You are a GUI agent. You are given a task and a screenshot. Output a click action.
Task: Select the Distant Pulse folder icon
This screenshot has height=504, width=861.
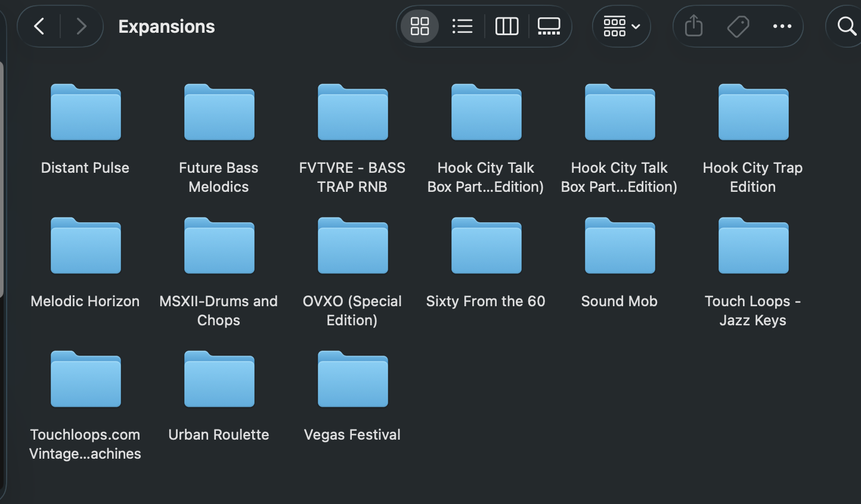[x=86, y=112]
